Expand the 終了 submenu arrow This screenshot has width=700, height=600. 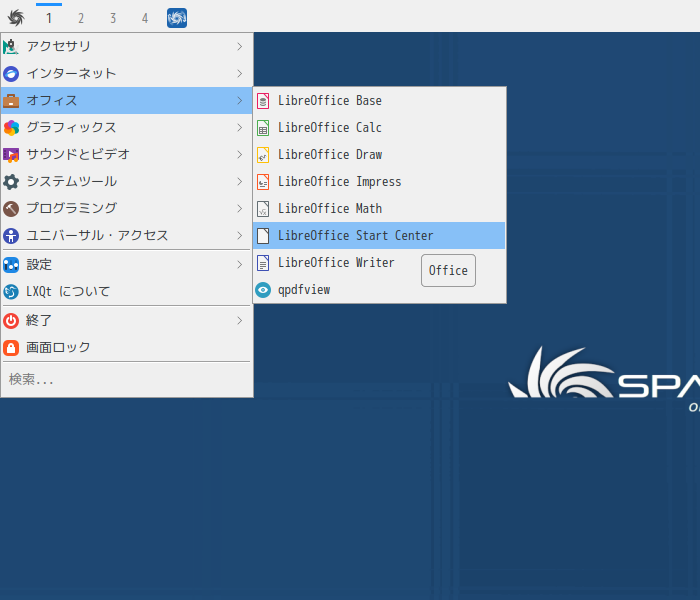[x=240, y=321]
